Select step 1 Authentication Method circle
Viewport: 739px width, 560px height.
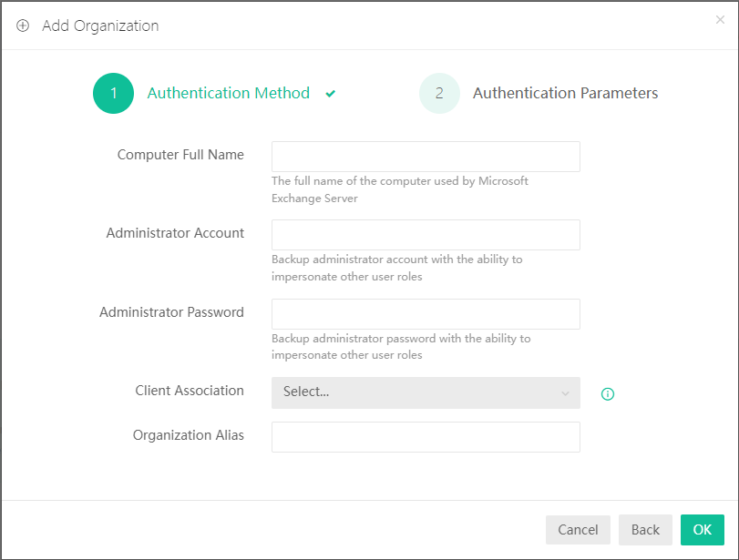(x=113, y=93)
